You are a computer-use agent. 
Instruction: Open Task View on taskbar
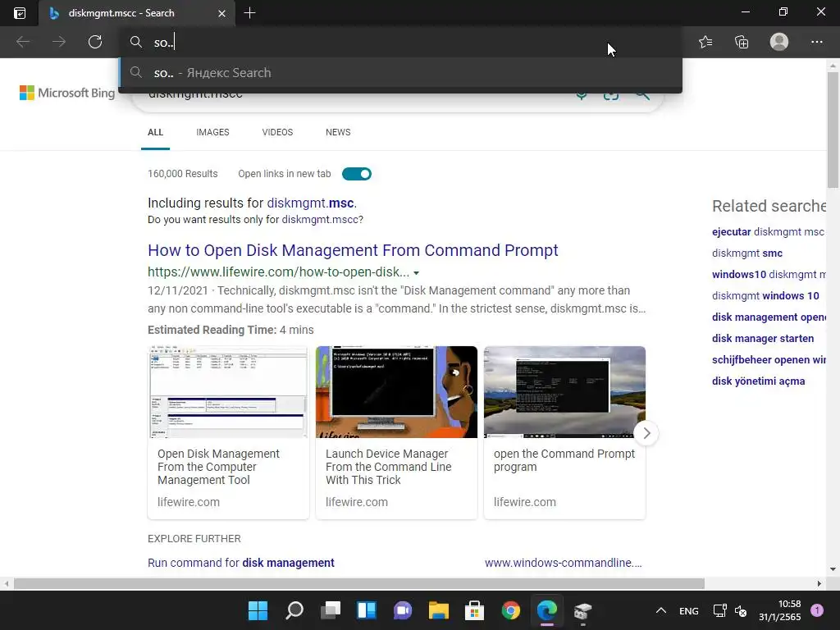[x=331, y=610]
